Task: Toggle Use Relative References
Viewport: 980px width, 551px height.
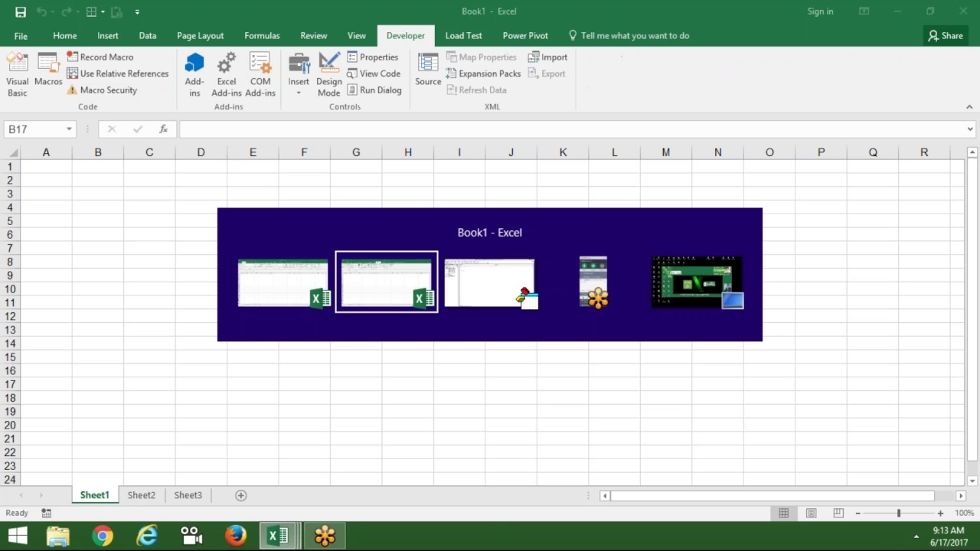Action: click(x=117, y=73)
